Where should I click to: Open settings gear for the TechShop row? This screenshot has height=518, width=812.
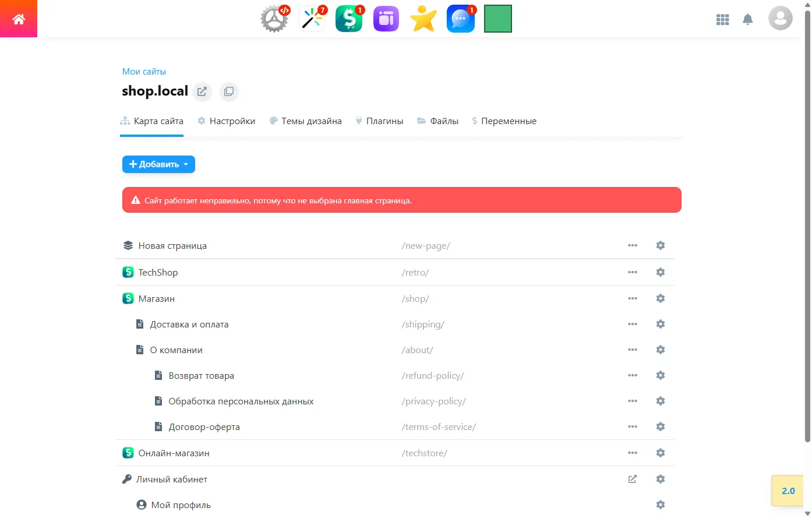(660, 272)
